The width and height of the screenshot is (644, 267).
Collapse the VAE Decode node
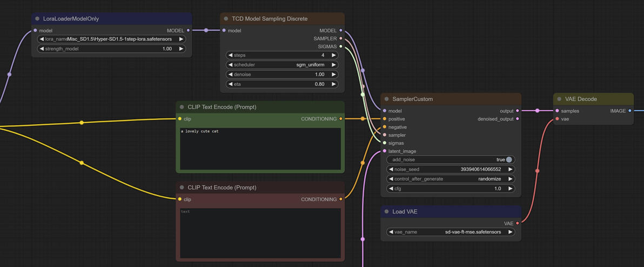559,99
